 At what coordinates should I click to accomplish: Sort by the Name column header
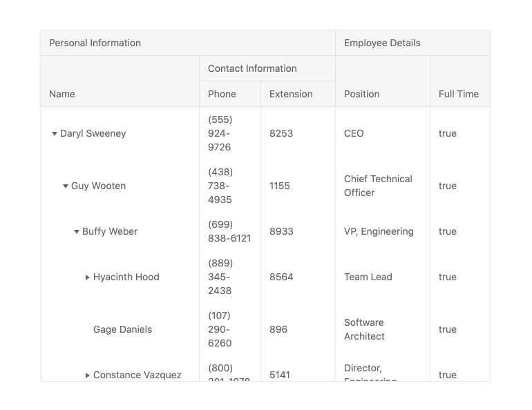coord(62,94)
